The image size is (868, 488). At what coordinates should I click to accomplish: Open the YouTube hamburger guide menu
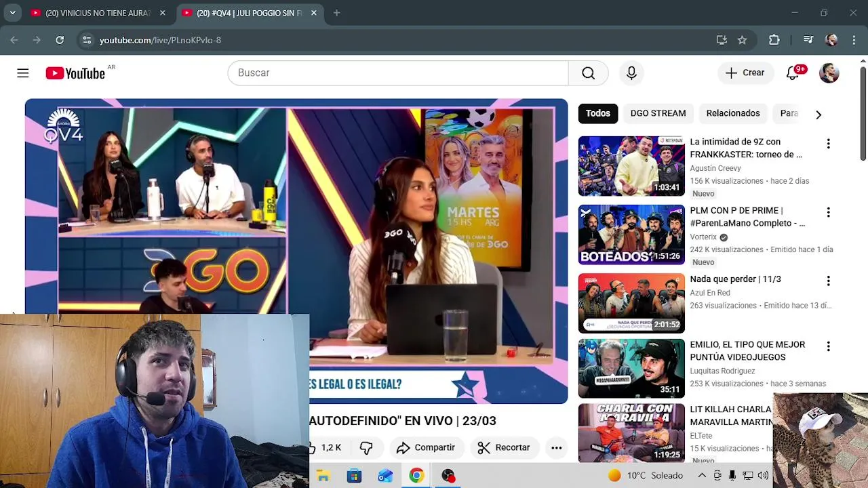click(x=23, y=73)
